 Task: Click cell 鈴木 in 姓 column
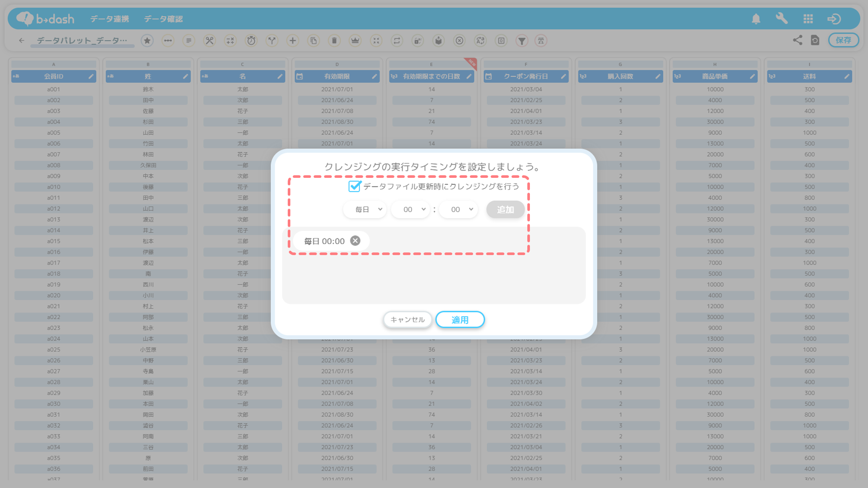(148, 89)
